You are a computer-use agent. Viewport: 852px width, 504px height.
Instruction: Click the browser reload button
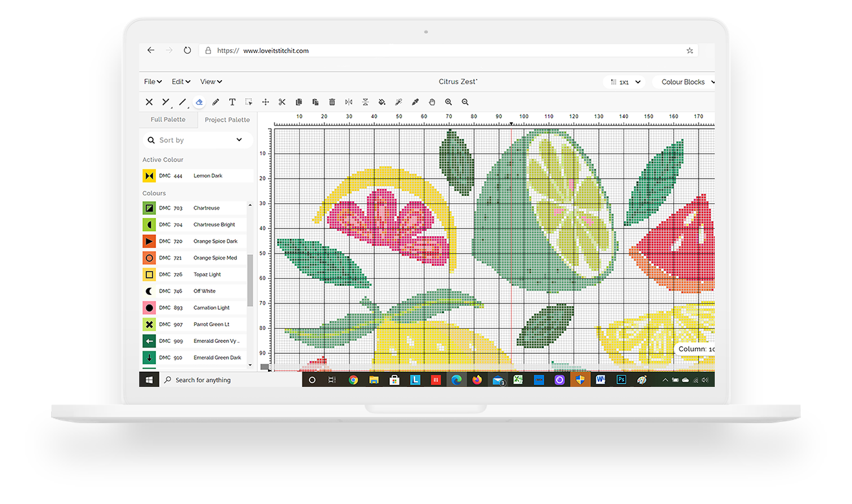[x=187, y=50]
